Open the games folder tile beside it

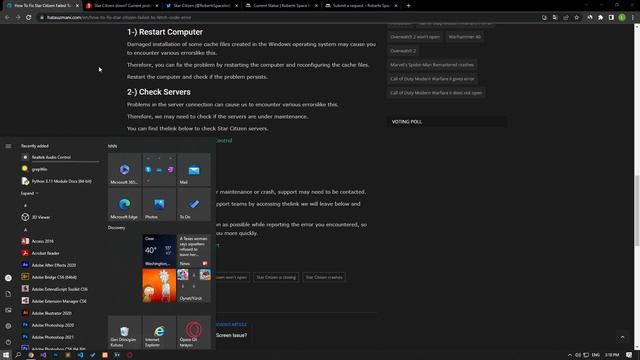tap(194, 286)
